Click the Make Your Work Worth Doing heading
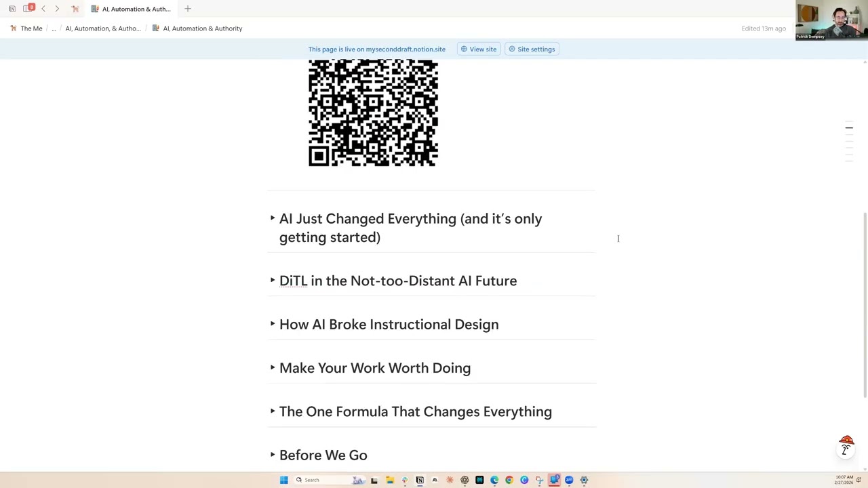 tap(375, 368)
